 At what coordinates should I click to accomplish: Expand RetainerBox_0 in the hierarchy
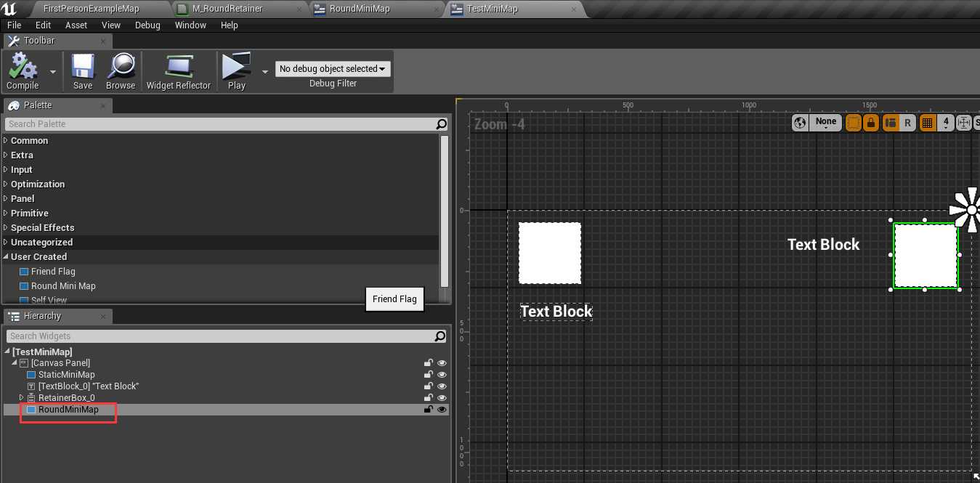21,398
